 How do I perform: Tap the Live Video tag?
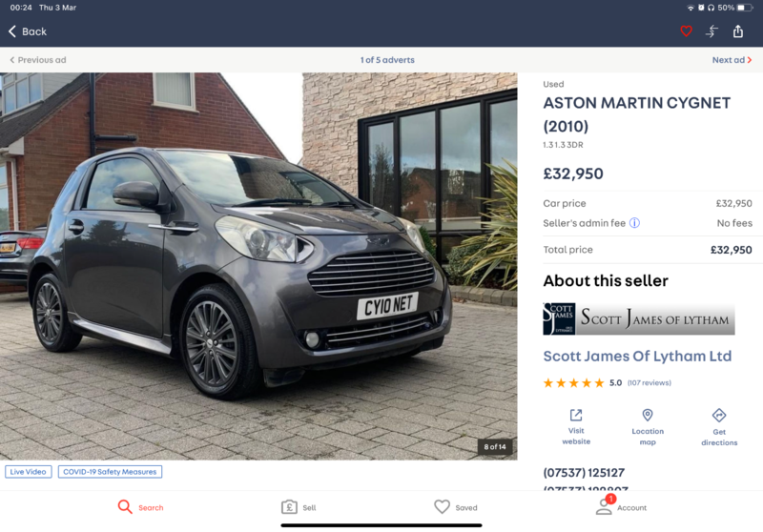[29, 472]
